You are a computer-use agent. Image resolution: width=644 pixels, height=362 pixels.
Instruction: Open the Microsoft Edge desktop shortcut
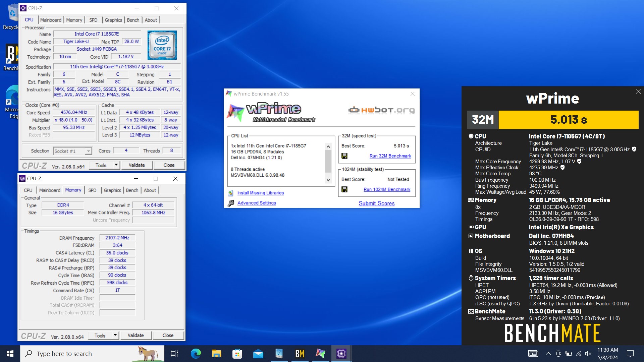point(11,102)
